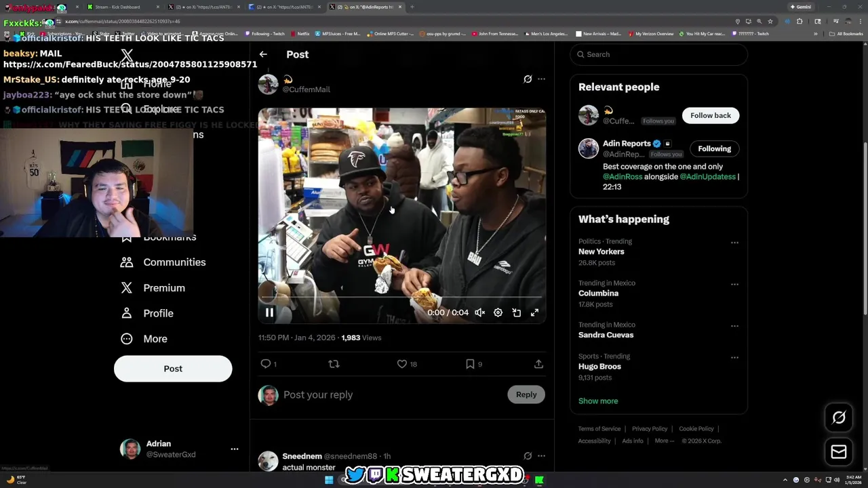Screen dimensions: 868x488
Task: Open account menu dots next to Adrian
Action: pos(235,449)
